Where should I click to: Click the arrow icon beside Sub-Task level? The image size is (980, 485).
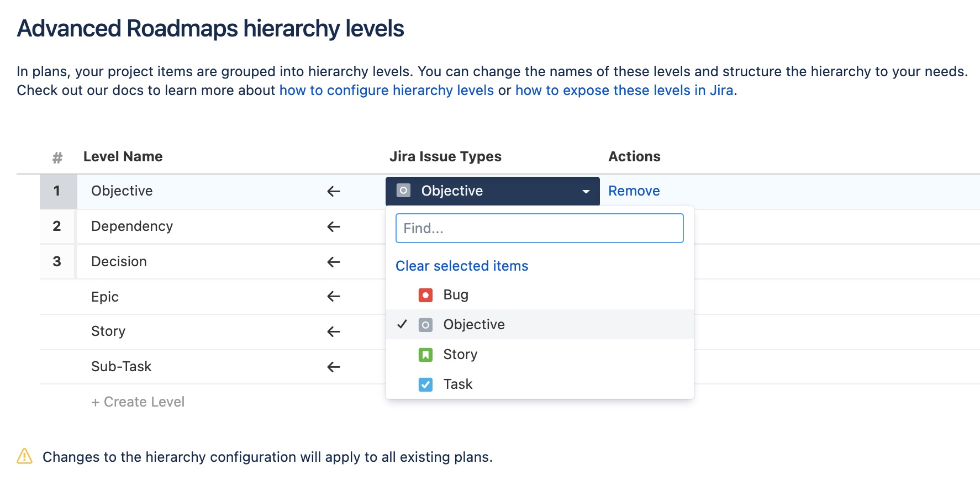click(x=334, y=367)
